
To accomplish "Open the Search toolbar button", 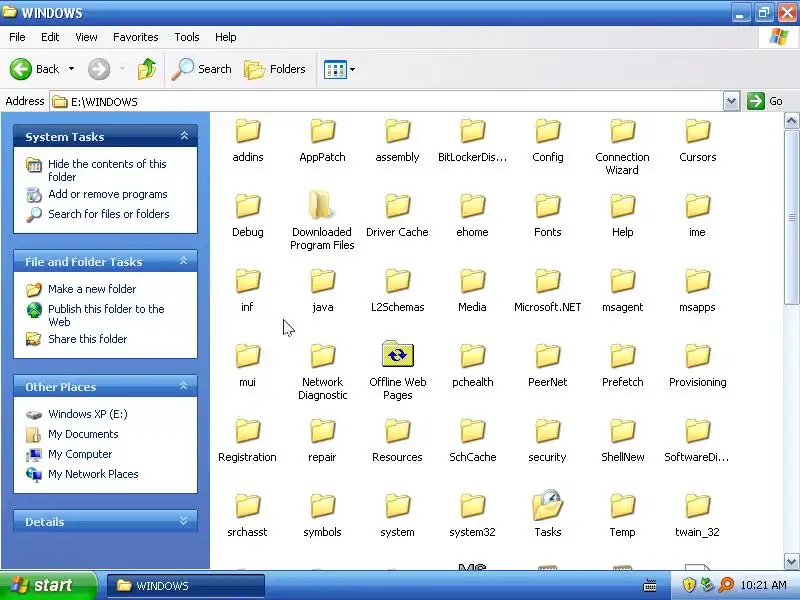I will pos(202,69).
